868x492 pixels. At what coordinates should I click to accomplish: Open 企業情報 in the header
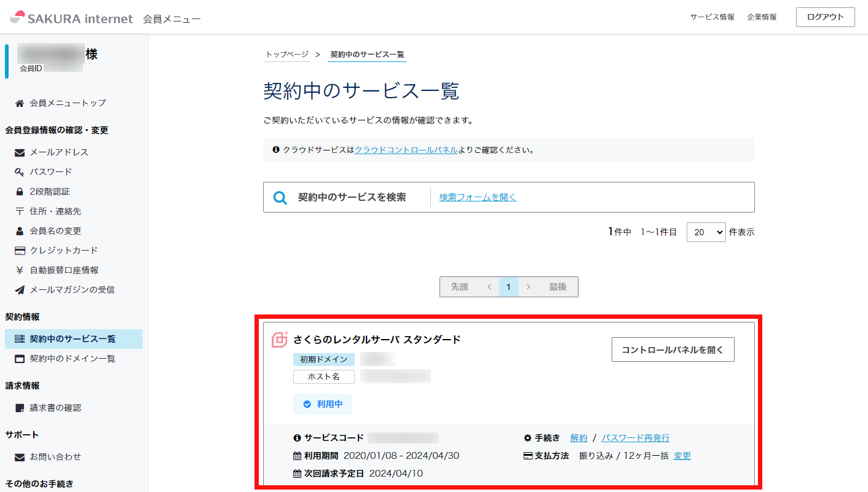coord(762,17)
